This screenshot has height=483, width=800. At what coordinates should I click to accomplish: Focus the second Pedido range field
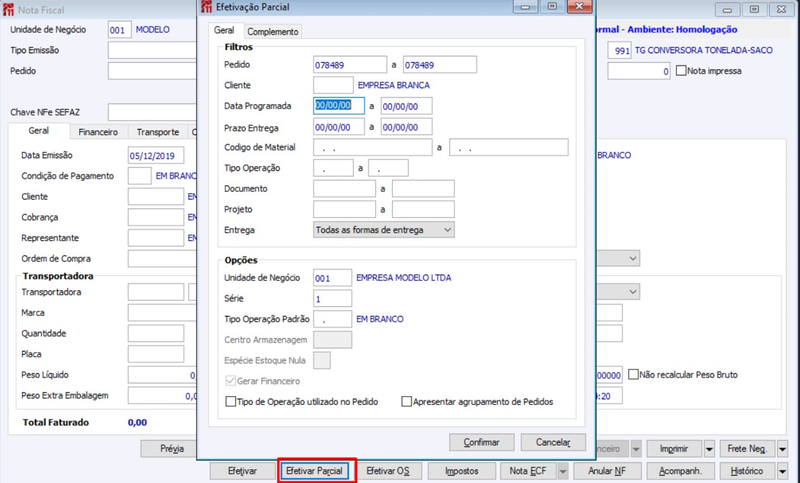pos(440,65)
